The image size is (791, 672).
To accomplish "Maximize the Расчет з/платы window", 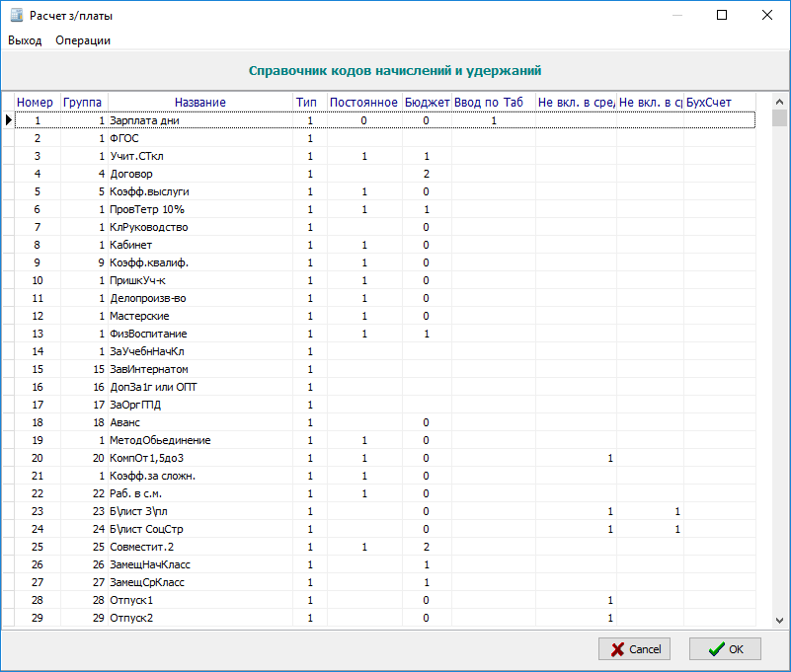I will (x=722, y=16).
